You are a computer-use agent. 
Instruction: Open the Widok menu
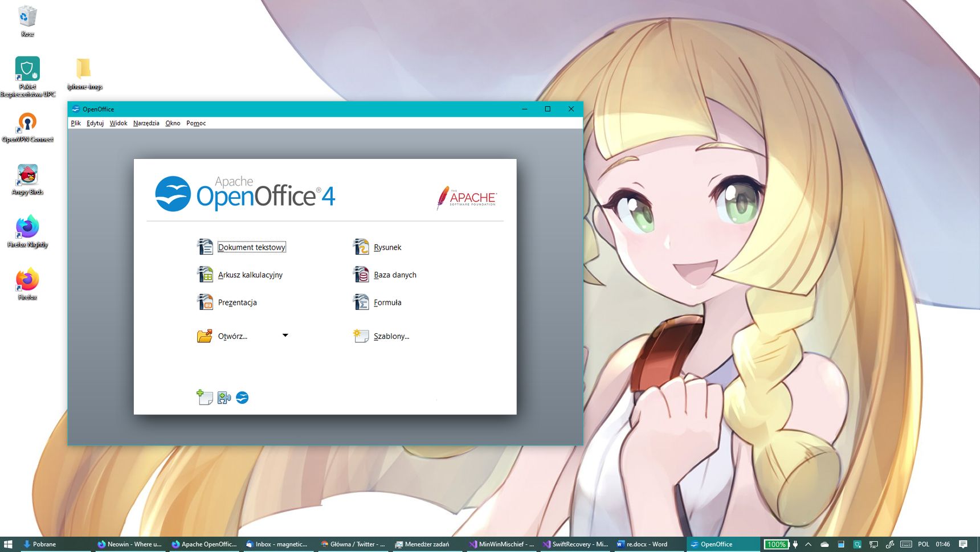[x=119, y=123]
